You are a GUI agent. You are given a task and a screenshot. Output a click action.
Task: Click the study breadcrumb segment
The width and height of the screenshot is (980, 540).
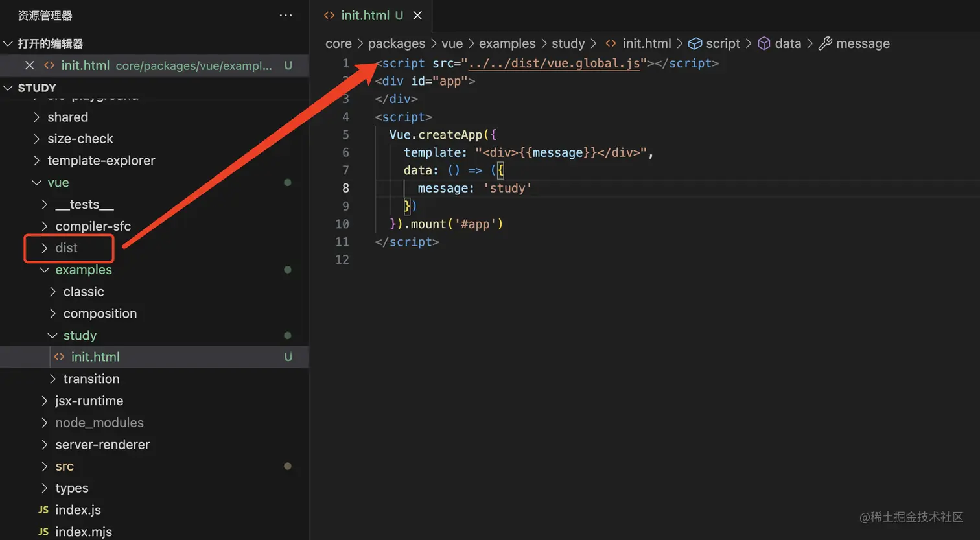(x=568, y=43)
